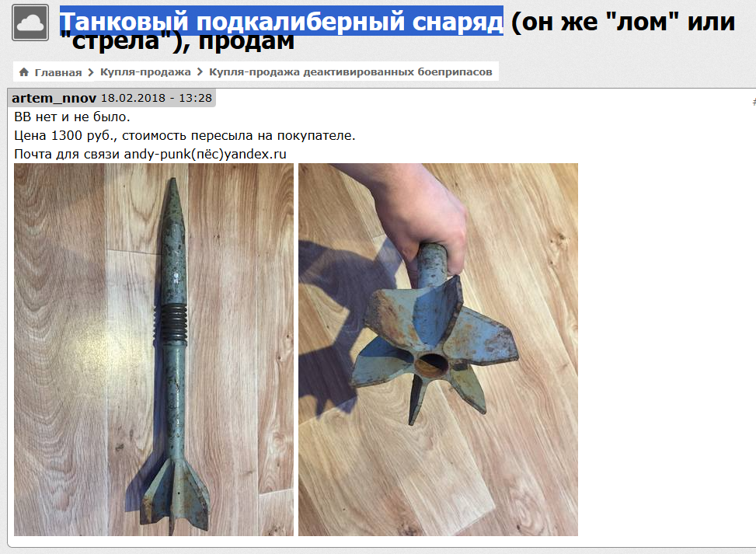Open Купля-продажа деактивированных боеприпасов breadcrumb
Viewport: 756px width, 554px height.
pos(350,71)
